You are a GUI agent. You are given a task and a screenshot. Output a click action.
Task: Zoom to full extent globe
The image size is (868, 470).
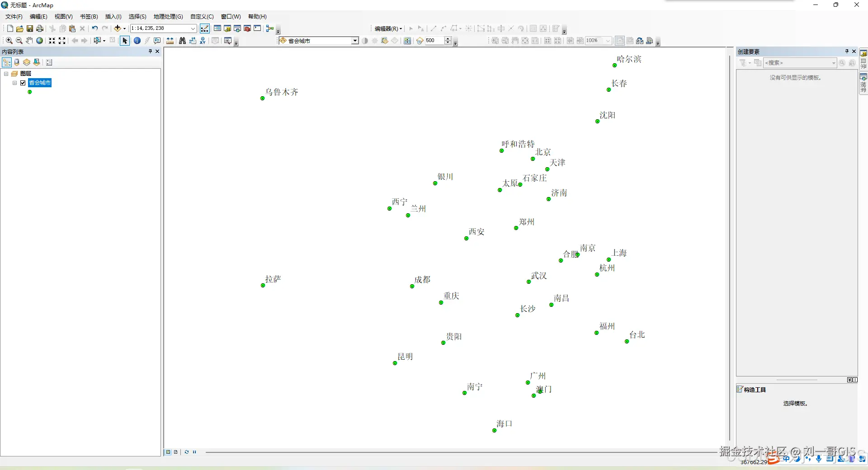pos(39,41)
